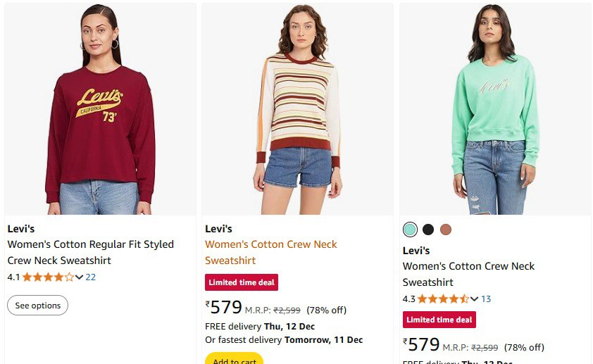
Task: Click the green sweatshirt's Limited time deal badge
Action: pyautogui.click(x=439, y=320)
